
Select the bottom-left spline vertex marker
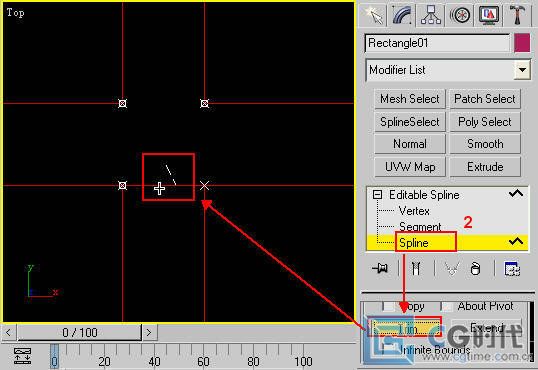point(122,186)
